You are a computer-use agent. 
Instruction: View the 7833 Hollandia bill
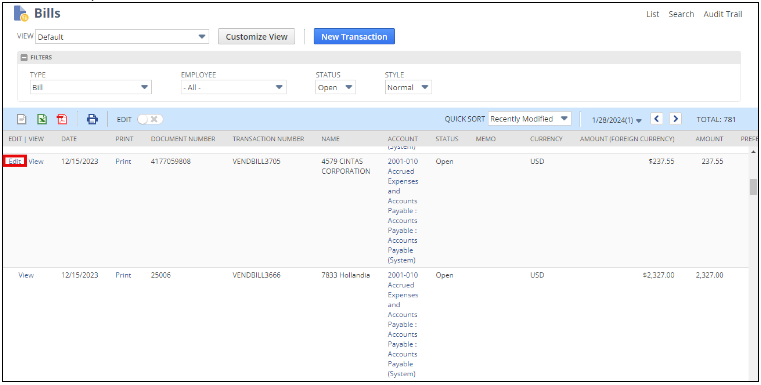coord(26,275)
